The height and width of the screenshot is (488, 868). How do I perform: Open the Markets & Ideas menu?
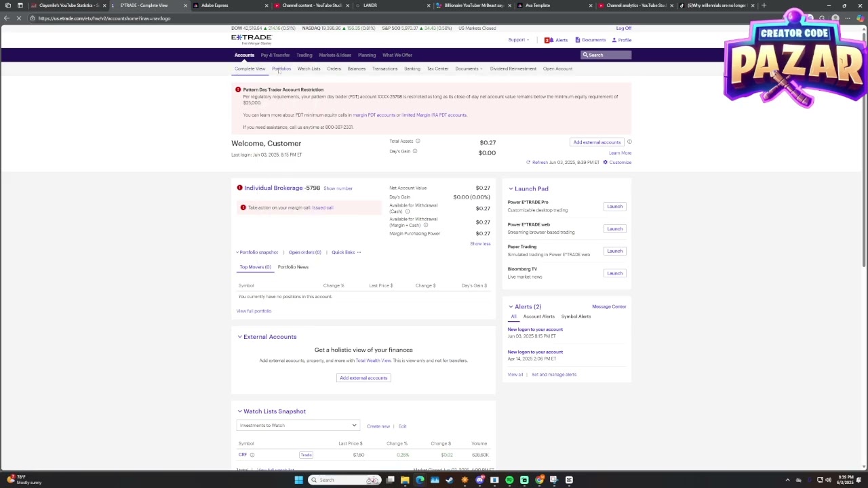(x=335, y=55)
